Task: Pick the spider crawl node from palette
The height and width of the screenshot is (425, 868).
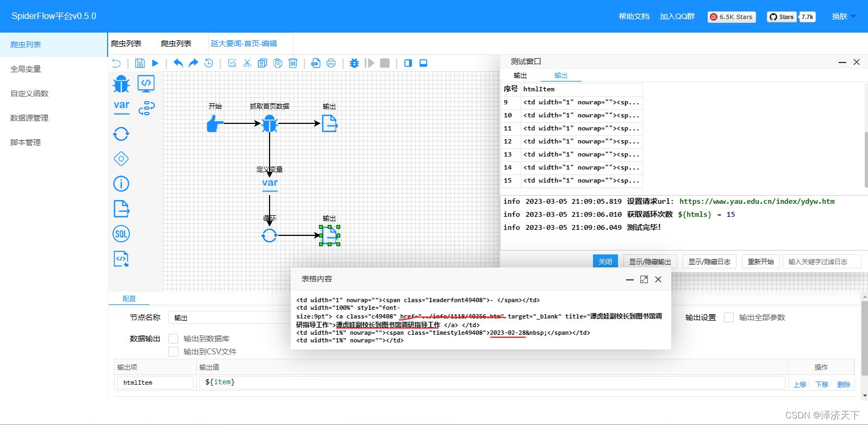Action: (x=121, y=84)
